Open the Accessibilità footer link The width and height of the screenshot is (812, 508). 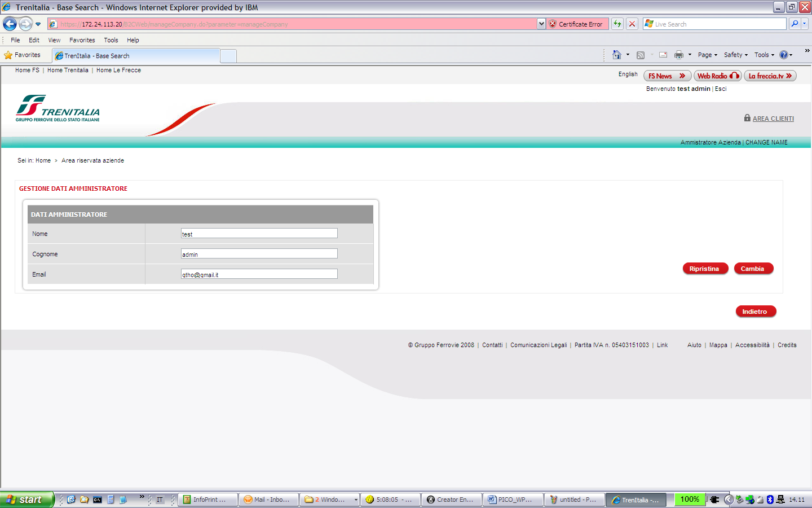(x=752, y=345)
